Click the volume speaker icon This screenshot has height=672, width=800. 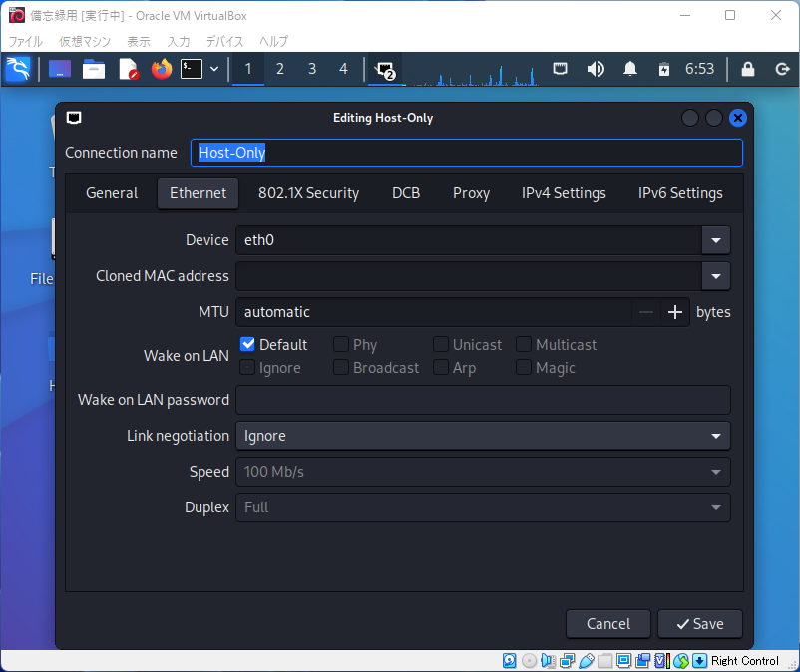pos(596,69)
